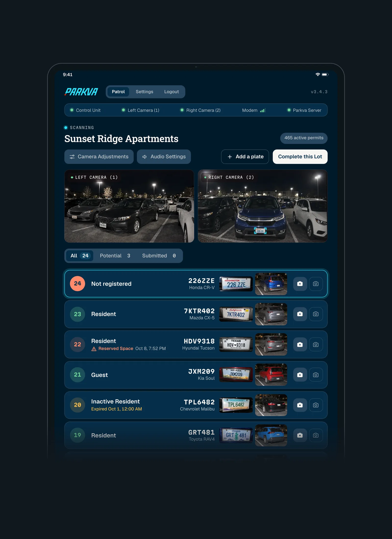Open blue Honda CR-V vehicle thumbnail

coord(271,284)
